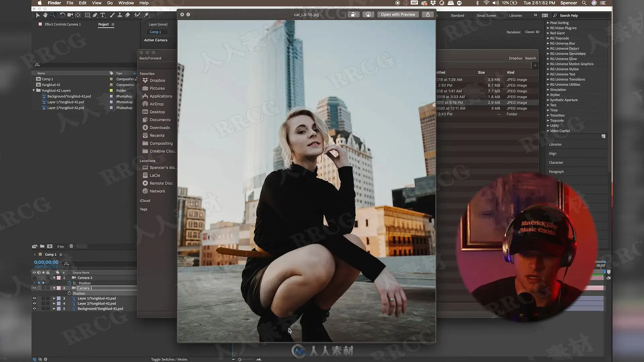
Task: Select the Type tool
Action: 103,15
